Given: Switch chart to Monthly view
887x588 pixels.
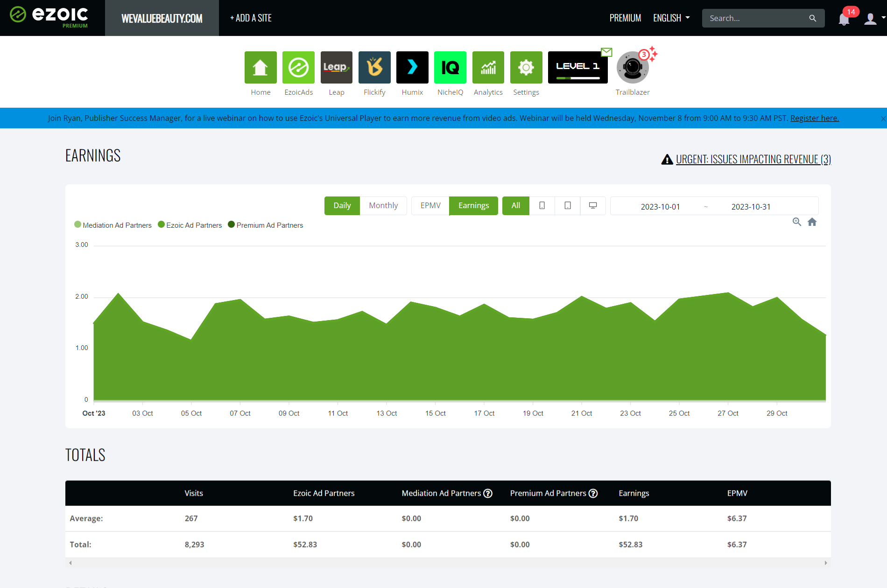Looking at the screenshot, I should tap(383, 206).
